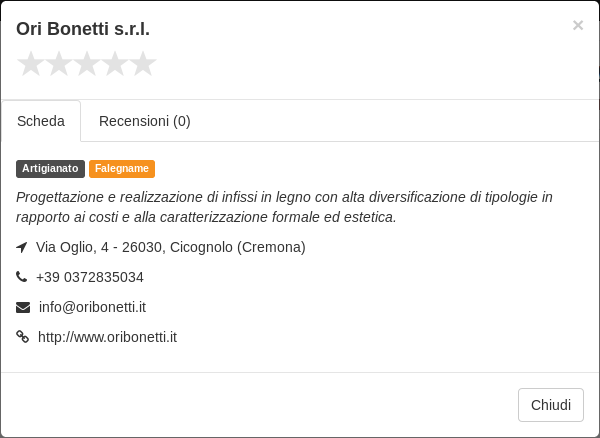Click the address location arrow icon
Image resolution: width=600 pixels, height=438 pixels.
pyautogui.click(x=22, y=247)
